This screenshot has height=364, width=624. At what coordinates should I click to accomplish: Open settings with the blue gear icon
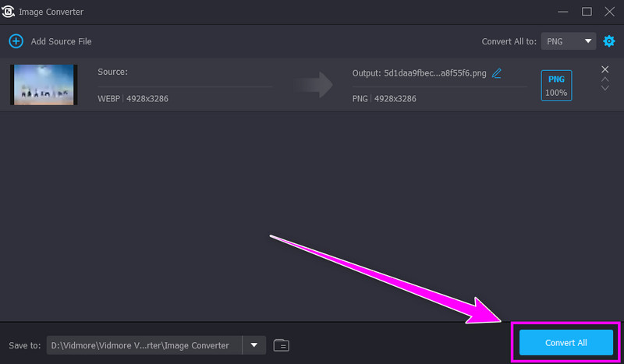click(609, 41)
